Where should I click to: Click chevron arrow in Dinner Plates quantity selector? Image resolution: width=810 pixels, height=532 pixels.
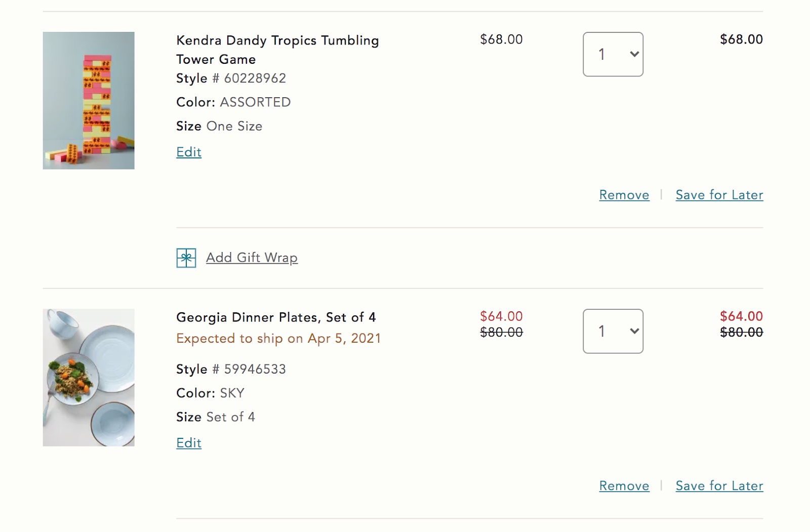[634, 331]
